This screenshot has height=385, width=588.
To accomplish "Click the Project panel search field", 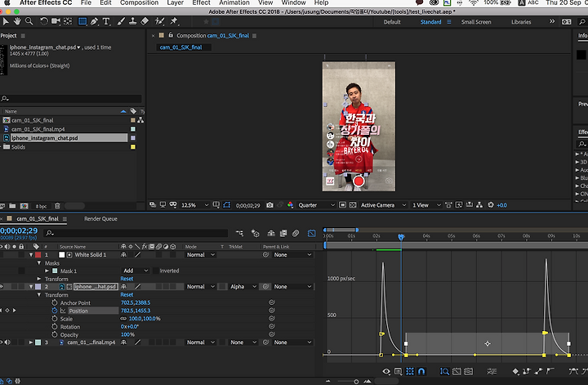I will click(71, 99).
